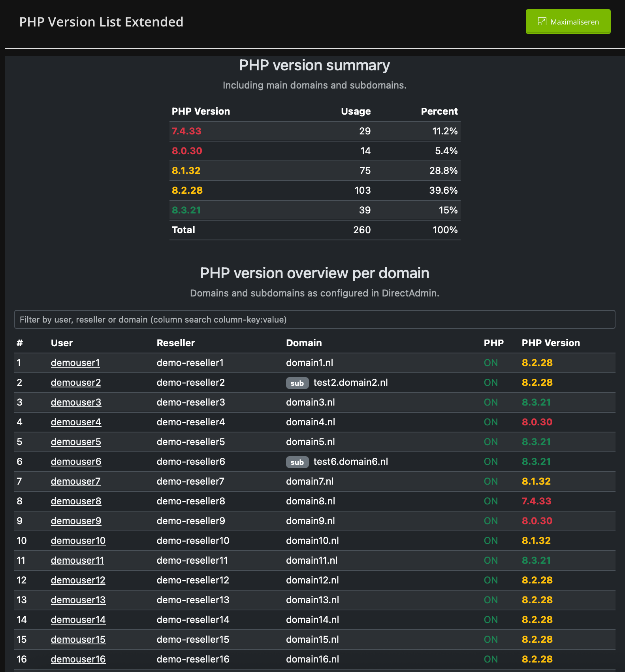
Task: Click the 8.0.30 version for domain9.nl
Action: tap(537, 521)
